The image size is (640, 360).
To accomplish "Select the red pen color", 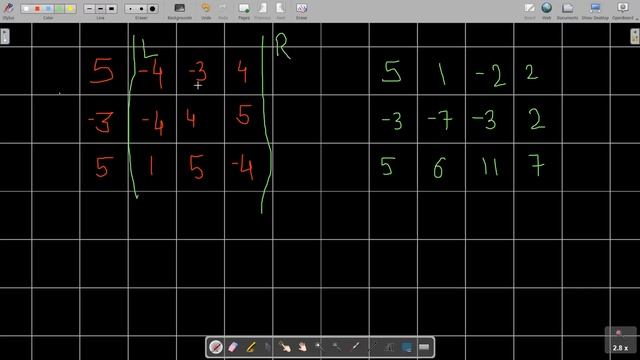I will (x=37, y=9).
